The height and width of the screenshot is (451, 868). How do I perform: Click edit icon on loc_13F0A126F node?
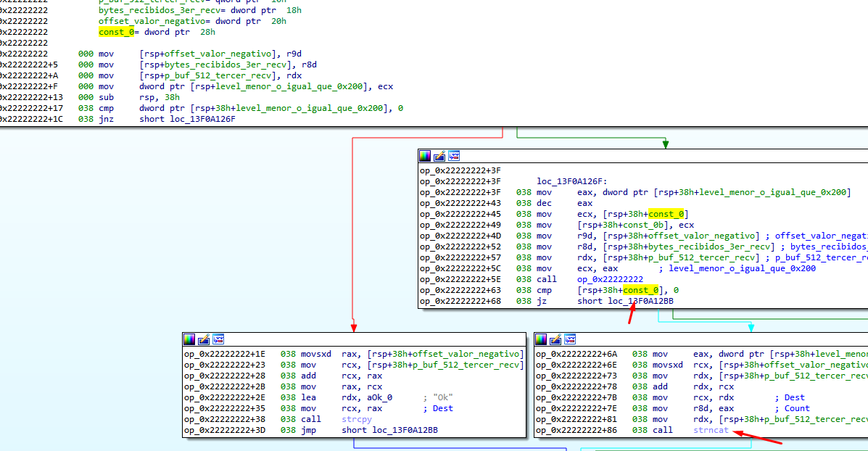[x=439, y=156]
